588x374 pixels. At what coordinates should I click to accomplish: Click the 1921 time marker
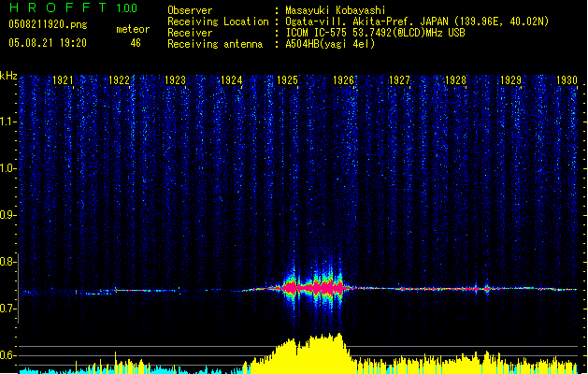[63, 80]
